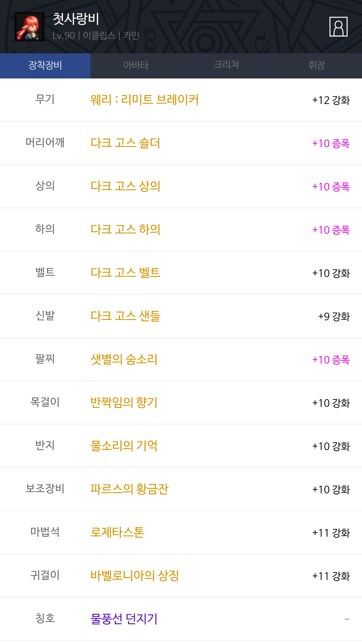This screenshot has width=362, height=644.
Task: Open weapon 웨리 : 리미트 브레이커
Action: pos(144,100)
